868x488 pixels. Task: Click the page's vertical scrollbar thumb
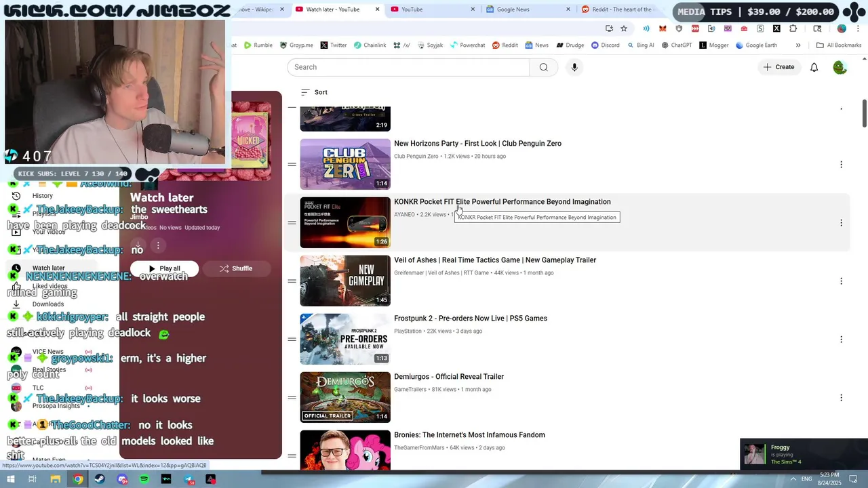864,113
